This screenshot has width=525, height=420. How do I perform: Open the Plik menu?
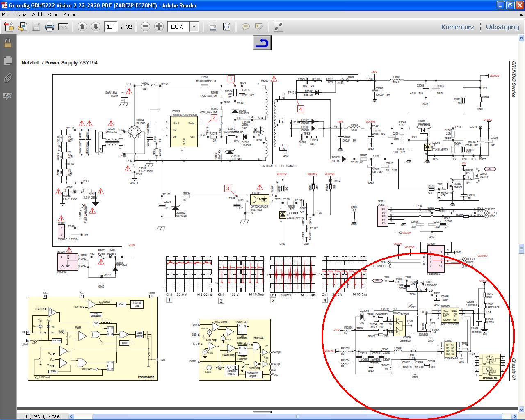click(5, 14)
